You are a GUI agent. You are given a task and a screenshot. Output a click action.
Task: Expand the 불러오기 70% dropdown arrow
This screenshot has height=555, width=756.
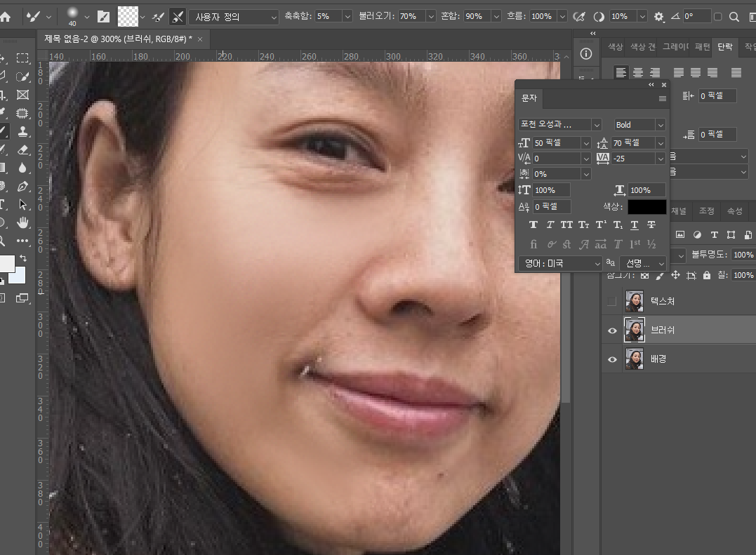[x=431, y=17]
